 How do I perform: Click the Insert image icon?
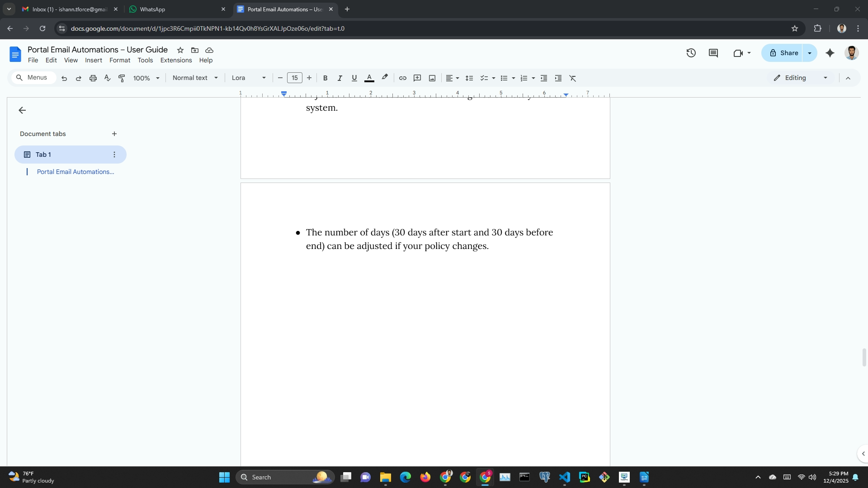click(x=432, y=78)
